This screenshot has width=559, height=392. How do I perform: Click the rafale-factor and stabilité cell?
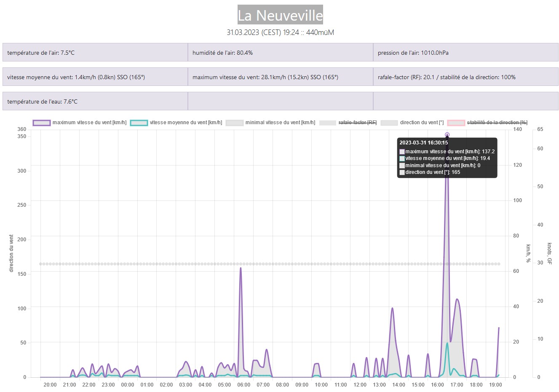465,77
